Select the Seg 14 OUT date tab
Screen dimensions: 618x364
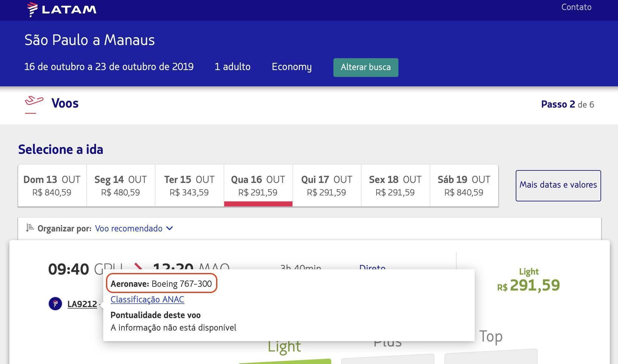[x=121, y=185]
